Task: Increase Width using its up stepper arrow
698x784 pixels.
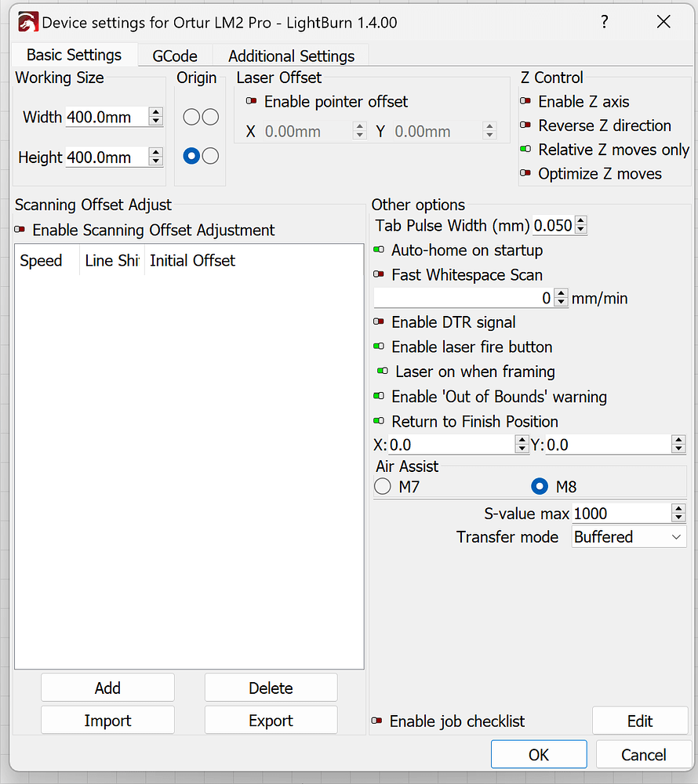Action: pyautogui.click(x=155, y=111)
